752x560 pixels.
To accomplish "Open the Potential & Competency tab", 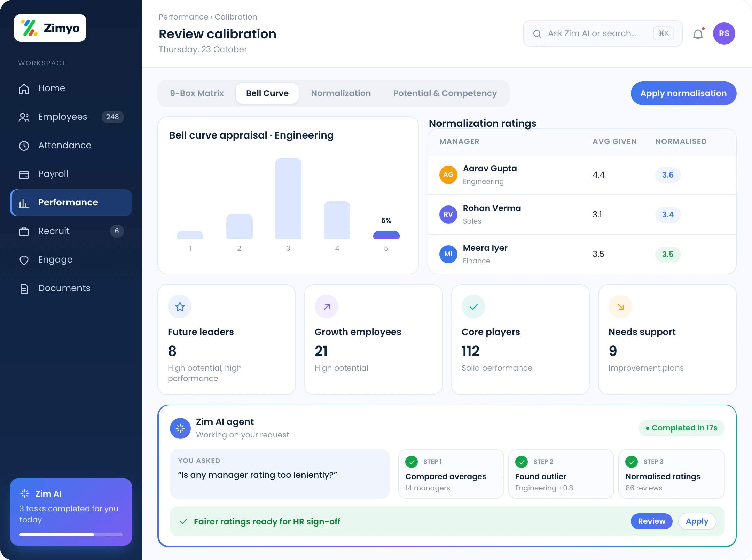I will (445, 93).
